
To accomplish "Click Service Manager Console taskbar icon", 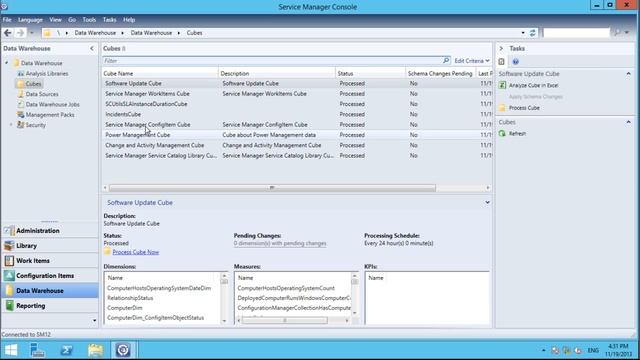I will 123,350.
